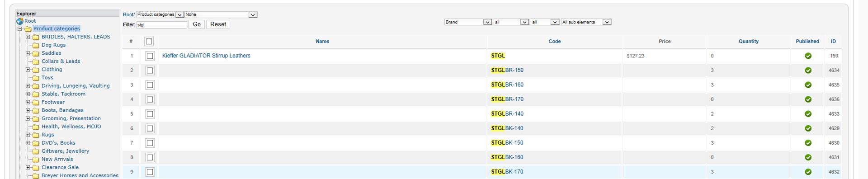The image size is (868, 179).
Task: Open Kieffer GLADIATOR Stirrup Leathers link
Action: point(206,56)
